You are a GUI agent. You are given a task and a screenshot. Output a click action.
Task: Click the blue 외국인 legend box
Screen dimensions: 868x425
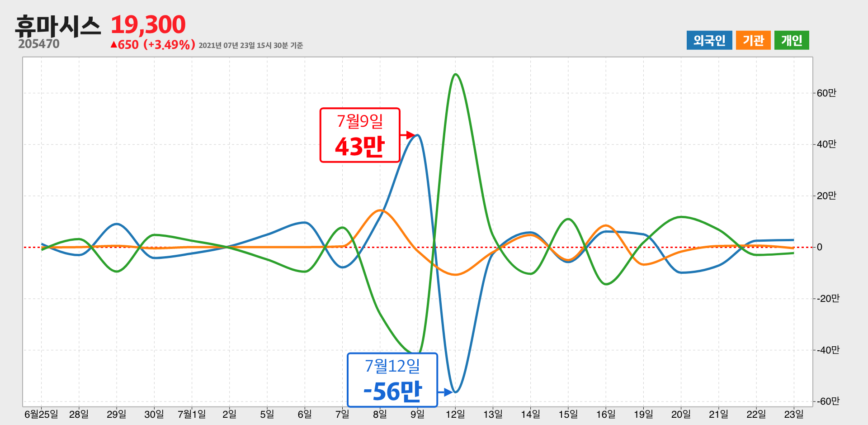click(709, 40)
